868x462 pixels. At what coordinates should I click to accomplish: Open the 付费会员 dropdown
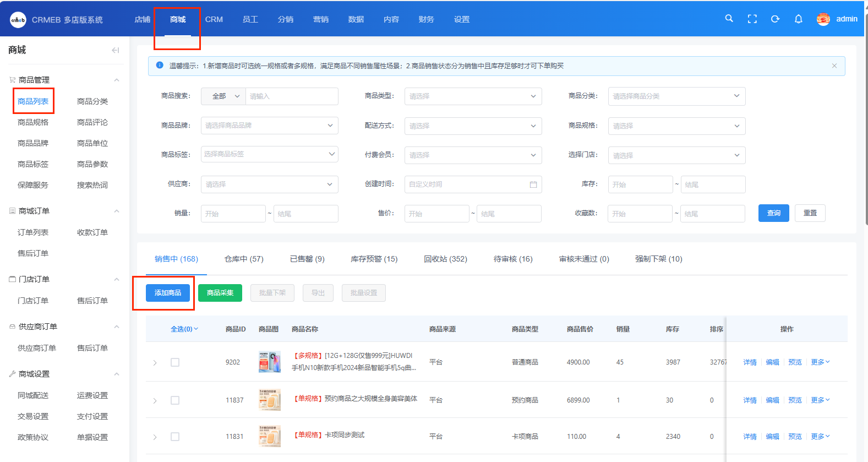(473, 155)
